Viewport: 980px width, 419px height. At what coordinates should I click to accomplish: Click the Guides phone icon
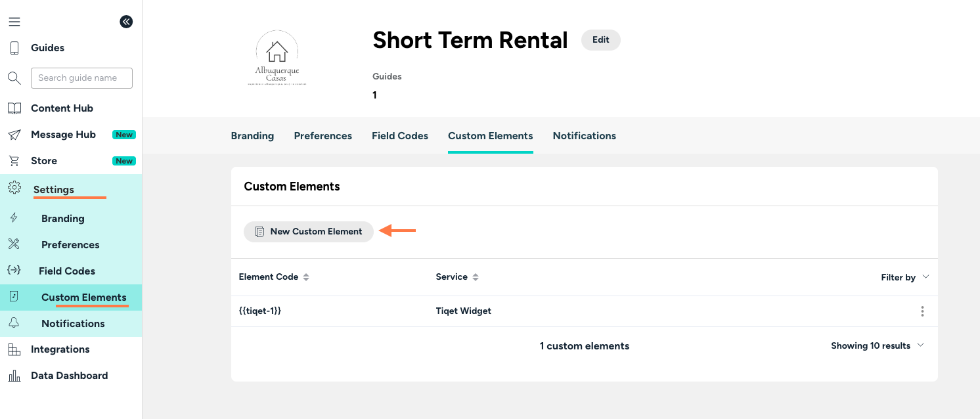[14, 48]
